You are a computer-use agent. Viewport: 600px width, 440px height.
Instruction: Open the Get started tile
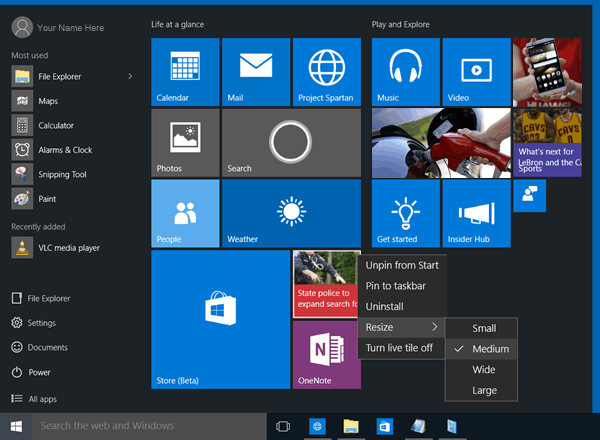pos(406,213)
